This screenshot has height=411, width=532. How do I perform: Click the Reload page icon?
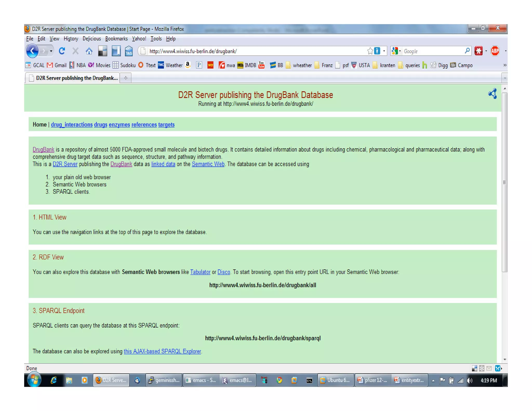coord(62,51)
